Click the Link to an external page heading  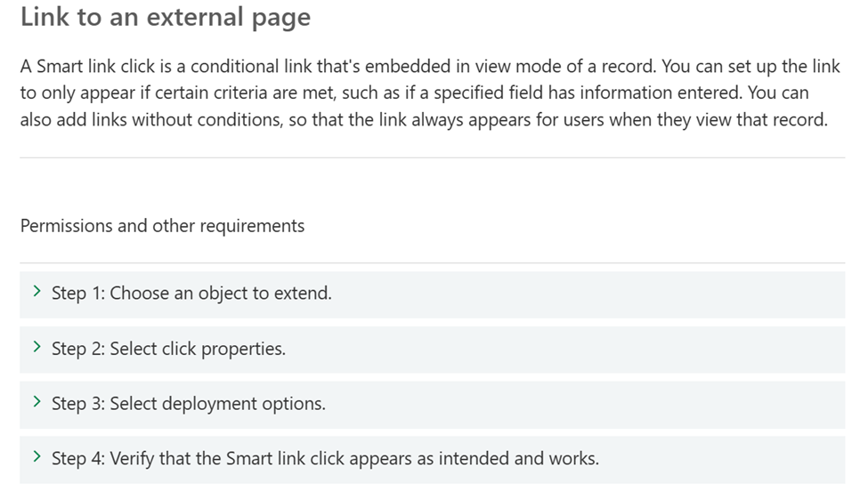[x=166, y=17]
